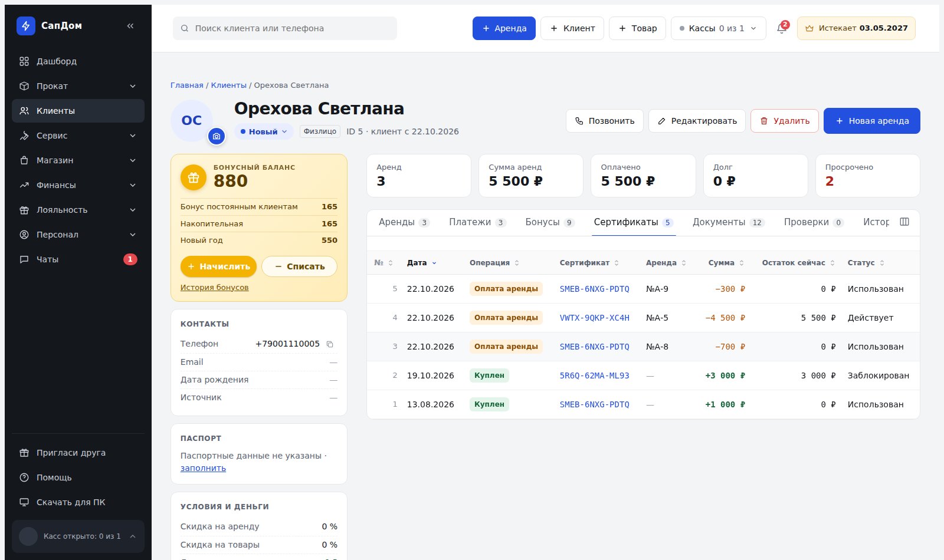Viewport: 944px width, 560px height.
Task: Sort the table by Дата column
Action: 421,263
